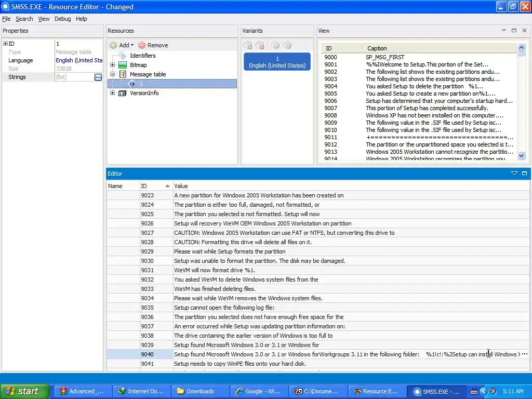Click the Identifiers tag icon

(x=123, y=56)
